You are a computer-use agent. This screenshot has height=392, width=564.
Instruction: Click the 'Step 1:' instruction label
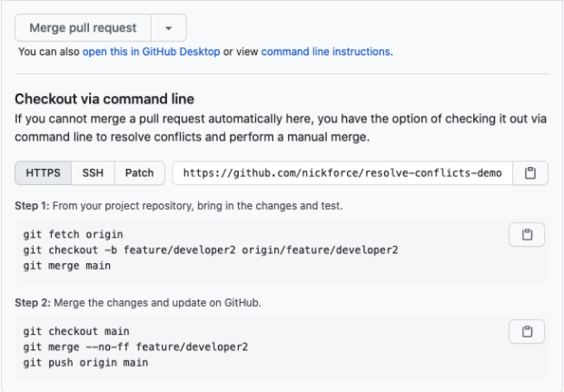point(32,206)
